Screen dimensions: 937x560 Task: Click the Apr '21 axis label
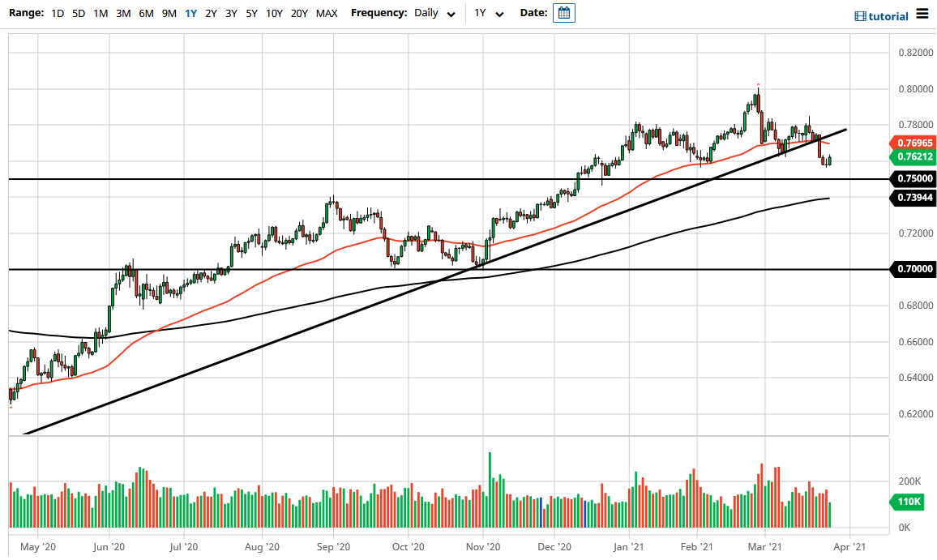tap(849, 546)
